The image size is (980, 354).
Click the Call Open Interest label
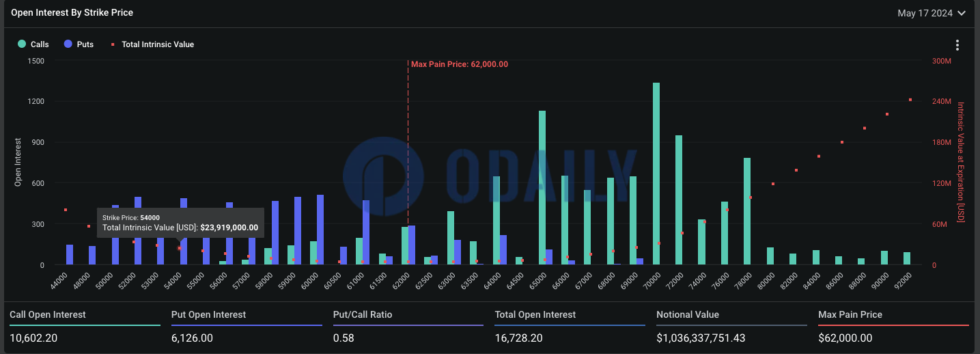[48, 315]
